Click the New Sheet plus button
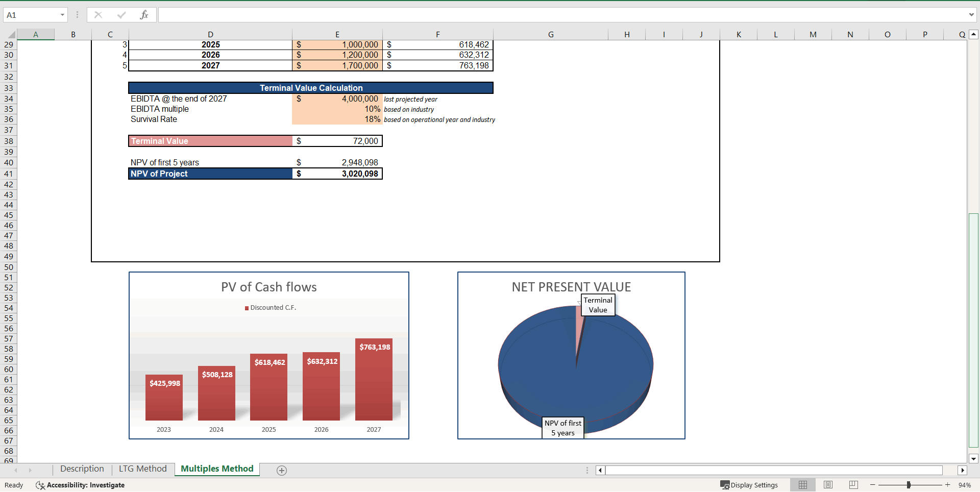Screen dimensions: 980x492 pos(281,470)
